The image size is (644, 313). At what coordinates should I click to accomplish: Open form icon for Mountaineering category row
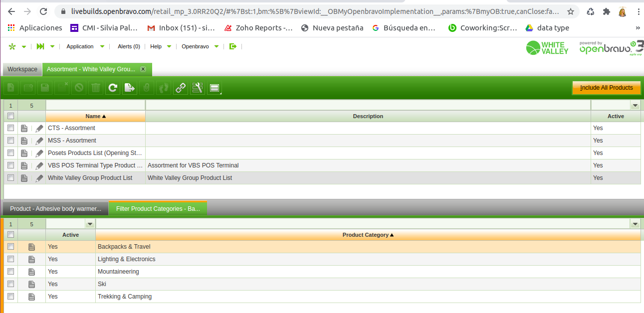coord(32,272)
